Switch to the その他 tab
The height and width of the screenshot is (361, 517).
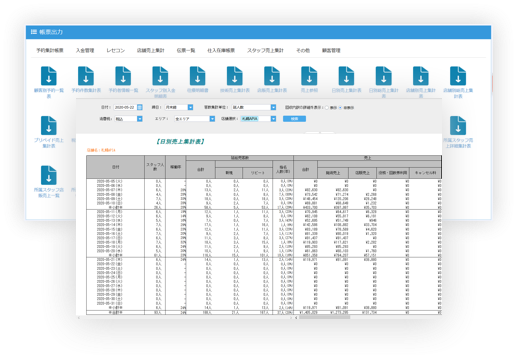pos(303,50)
